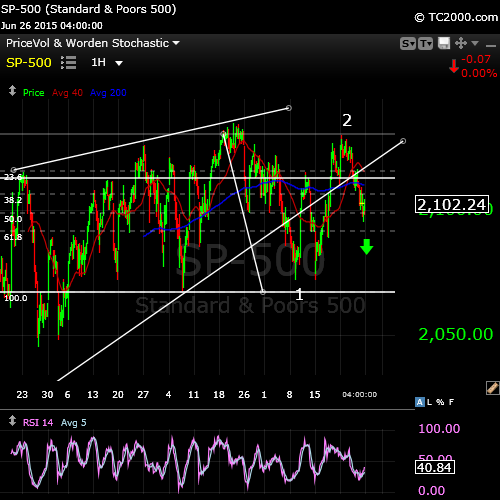Select the A arithmetic scale option
The image size is (500, 500).
pos(420,402)
